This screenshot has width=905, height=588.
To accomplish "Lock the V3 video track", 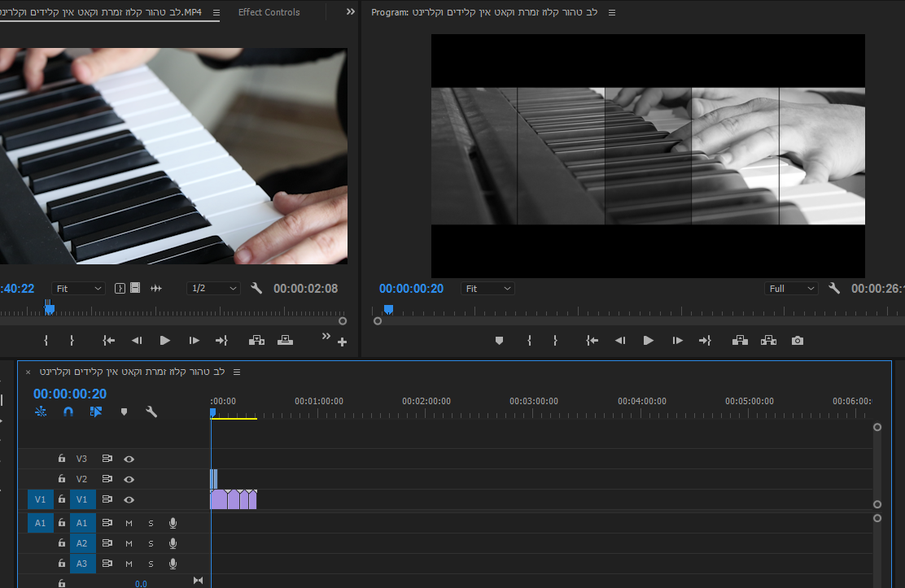I will point(62,459).
